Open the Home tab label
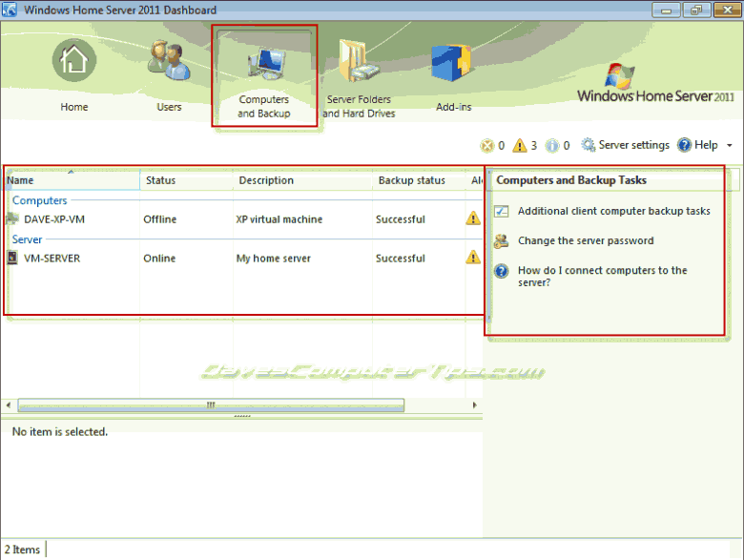Screen dimensions: 744x560 [74, 107]
